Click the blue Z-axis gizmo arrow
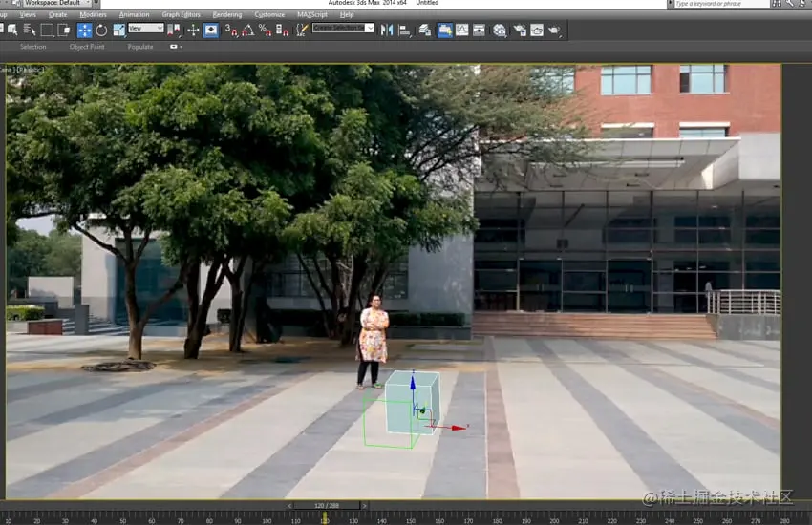 pos(413,384)
